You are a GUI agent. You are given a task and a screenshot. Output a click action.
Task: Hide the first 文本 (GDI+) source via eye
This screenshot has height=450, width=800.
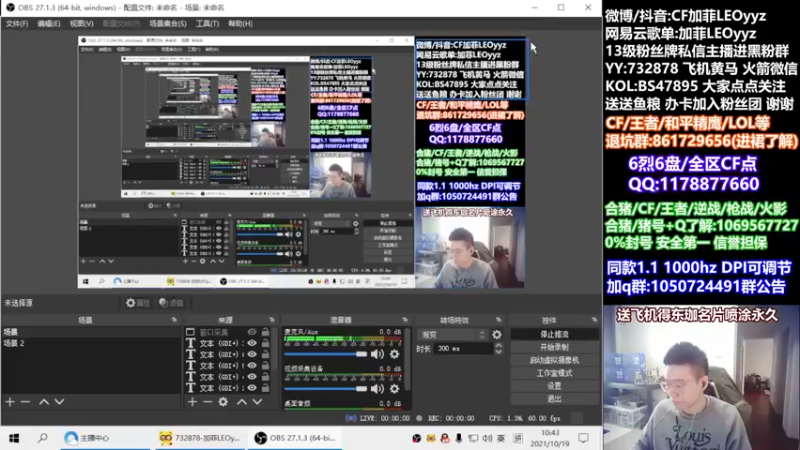tap(252, 343)
